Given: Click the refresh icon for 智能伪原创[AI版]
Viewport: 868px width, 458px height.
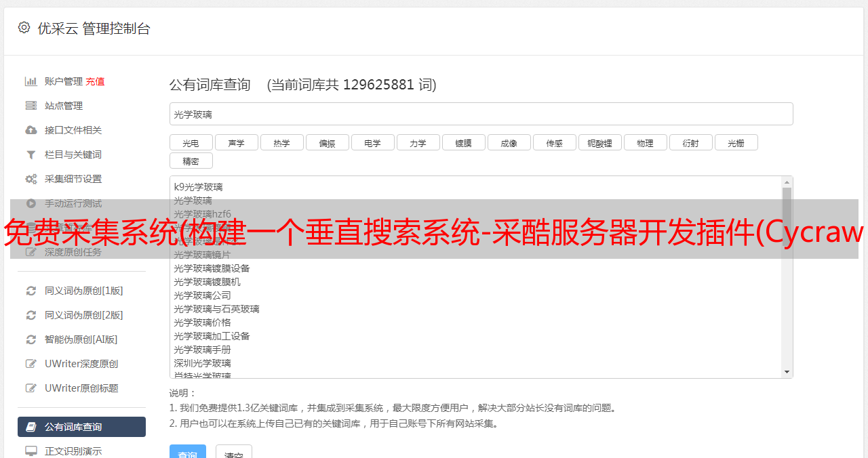Looking at the screenshot, I should coord(31,339).
